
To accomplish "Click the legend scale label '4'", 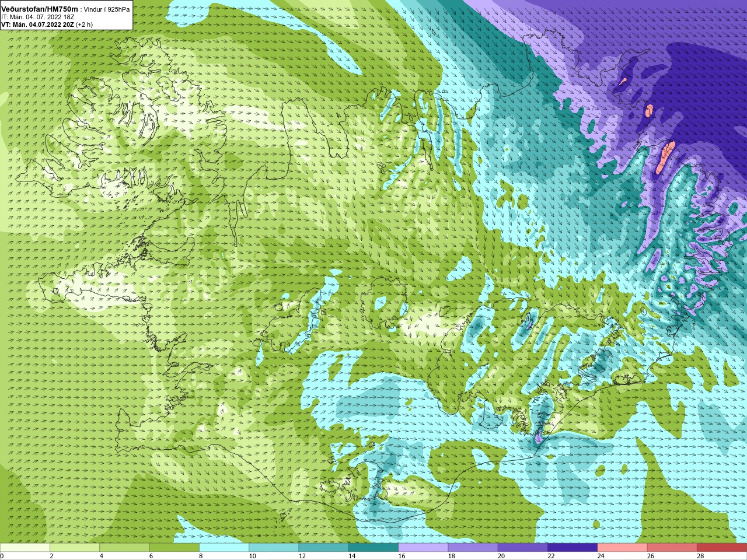I will click(x=101, y=556).
